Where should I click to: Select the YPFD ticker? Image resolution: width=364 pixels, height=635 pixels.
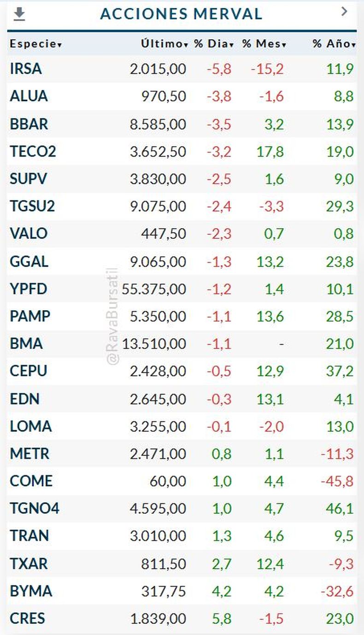pos(29,289)
